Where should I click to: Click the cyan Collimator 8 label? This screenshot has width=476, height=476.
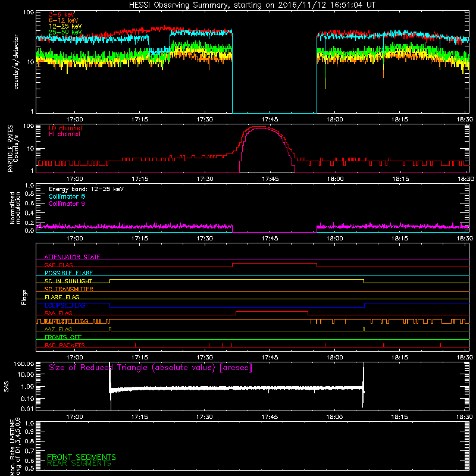pos(67,196)
